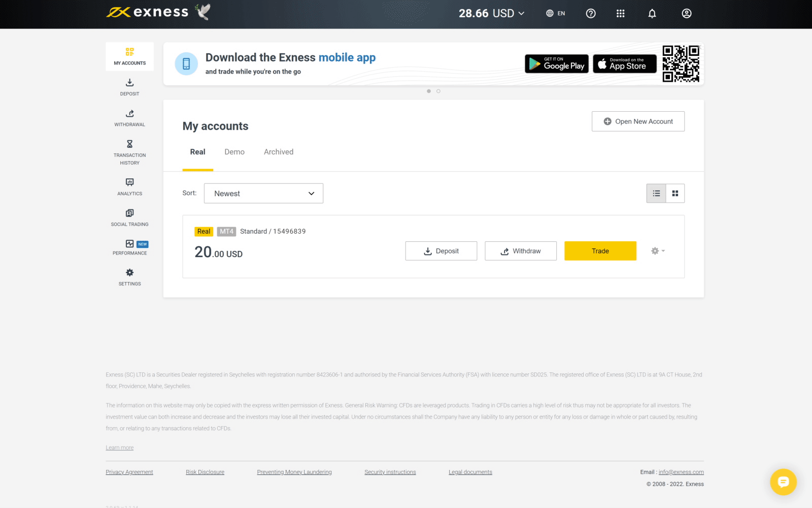Viewport: 812px width, 508px height.
Task: Change language via EN globe icon
Action: tap(555, 14)
